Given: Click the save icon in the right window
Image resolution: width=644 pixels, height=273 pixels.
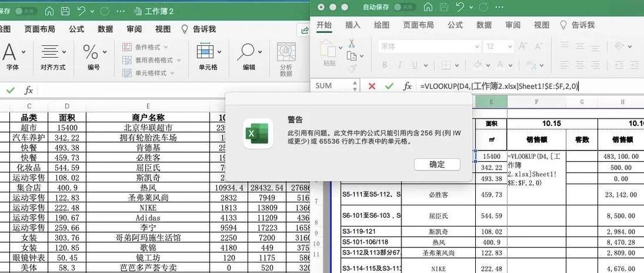Looking at the screenshot, I should (x=444, y=7).
